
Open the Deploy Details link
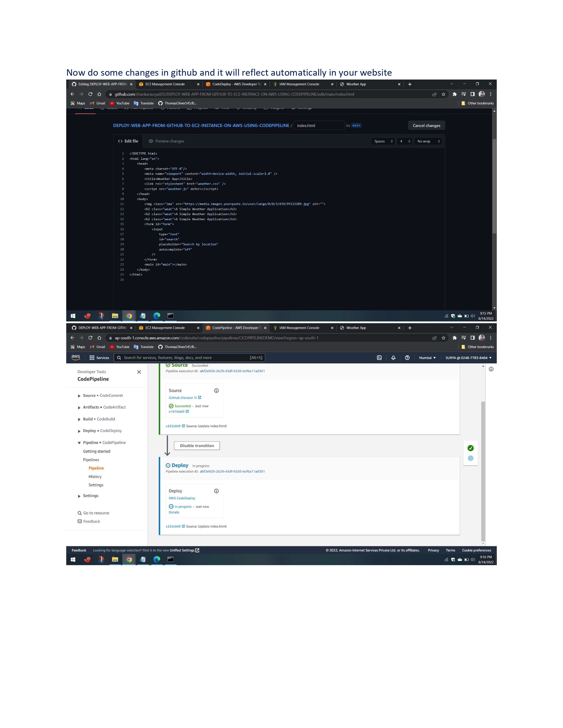(x=174, y=512)
